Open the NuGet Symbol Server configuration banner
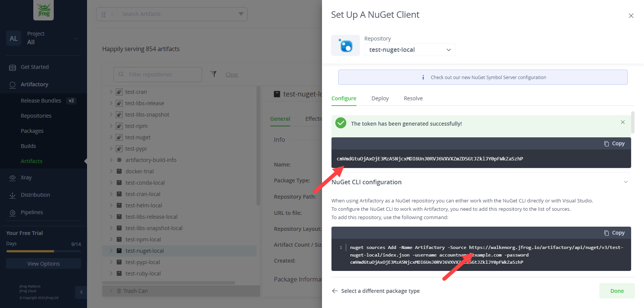 483,77
